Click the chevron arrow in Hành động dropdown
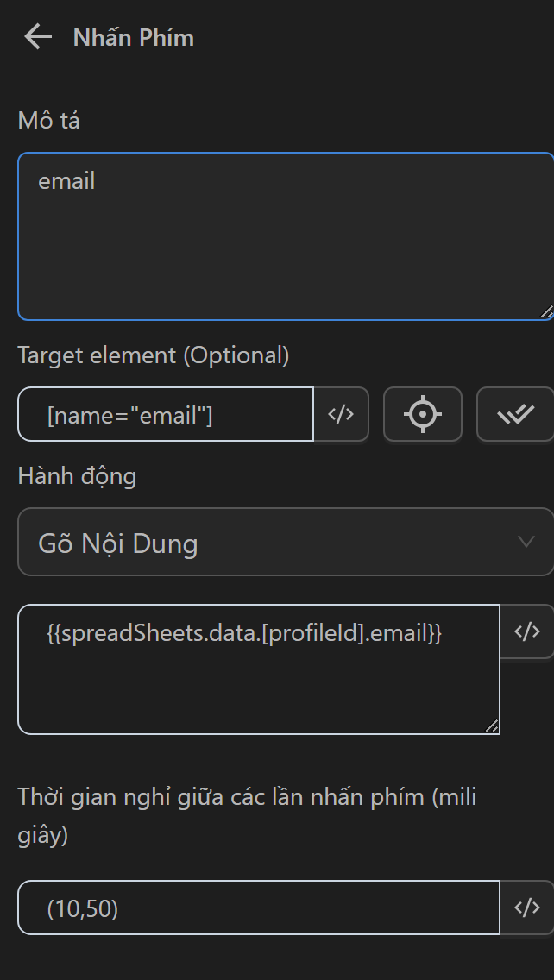Image resolution: width=554 pixels, height=980 pixels. (526, 542)
